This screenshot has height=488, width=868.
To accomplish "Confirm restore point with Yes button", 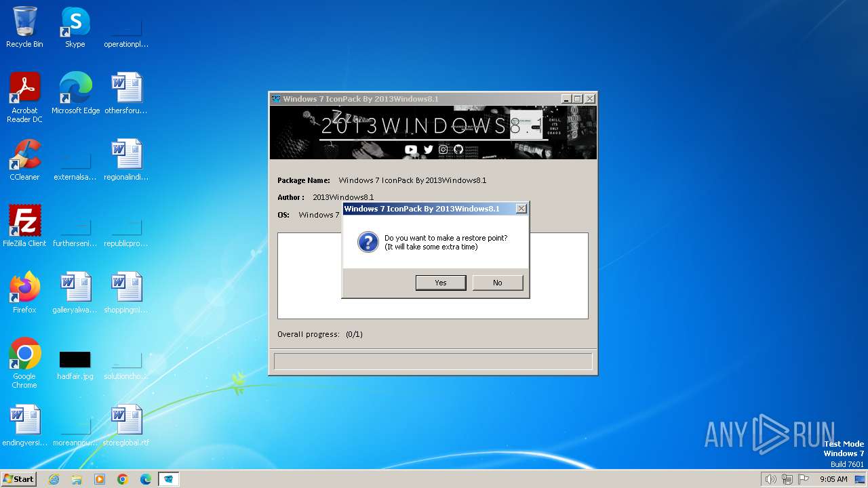I will [441, 283].
